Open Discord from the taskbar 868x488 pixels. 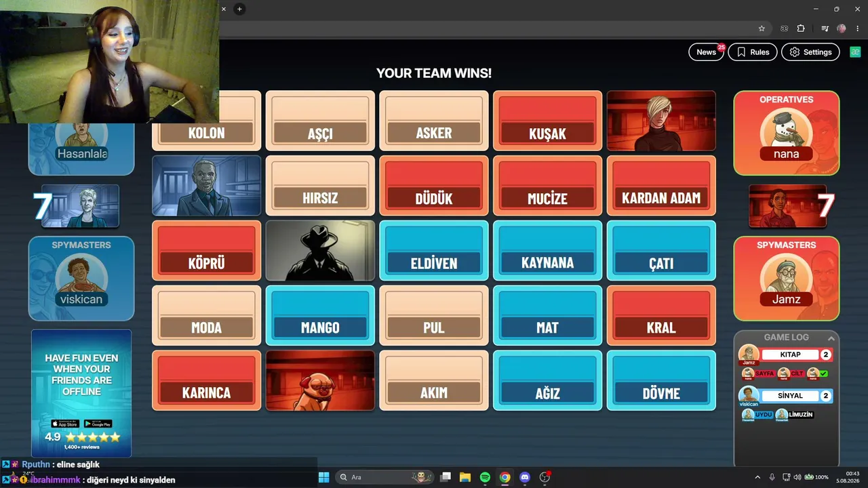click(524, 477)
